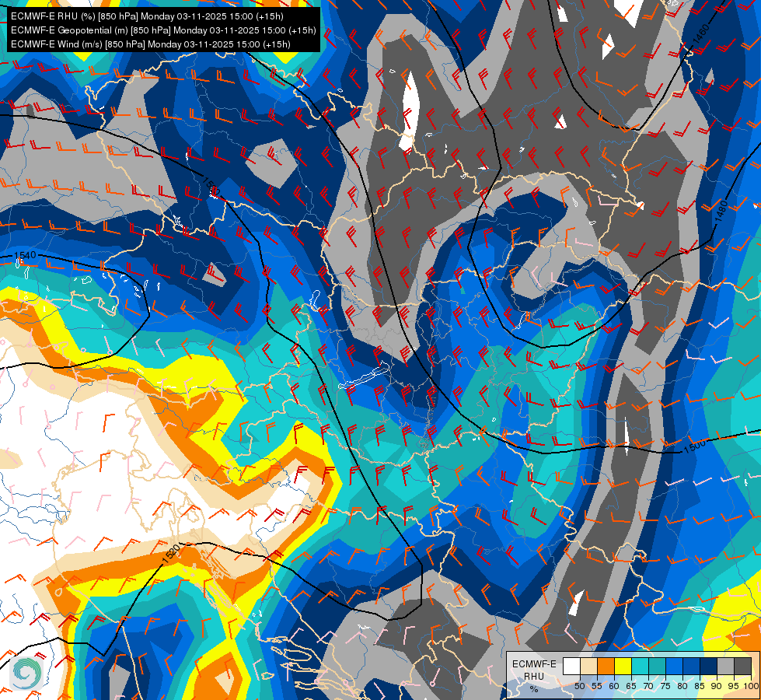Click the legend tick value 85
Screen dimensions: 761x700
click(700, 686)
